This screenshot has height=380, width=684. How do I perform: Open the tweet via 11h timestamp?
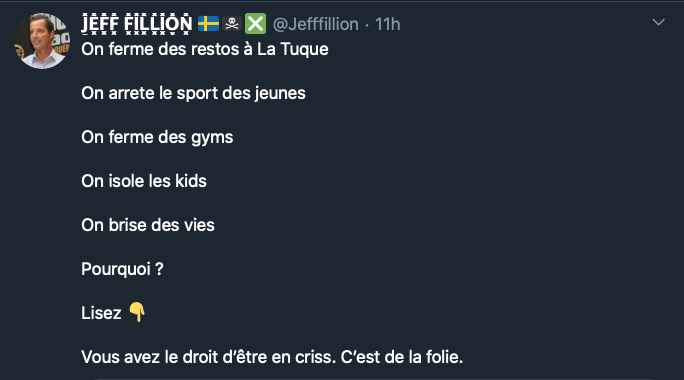click(387, 24)
